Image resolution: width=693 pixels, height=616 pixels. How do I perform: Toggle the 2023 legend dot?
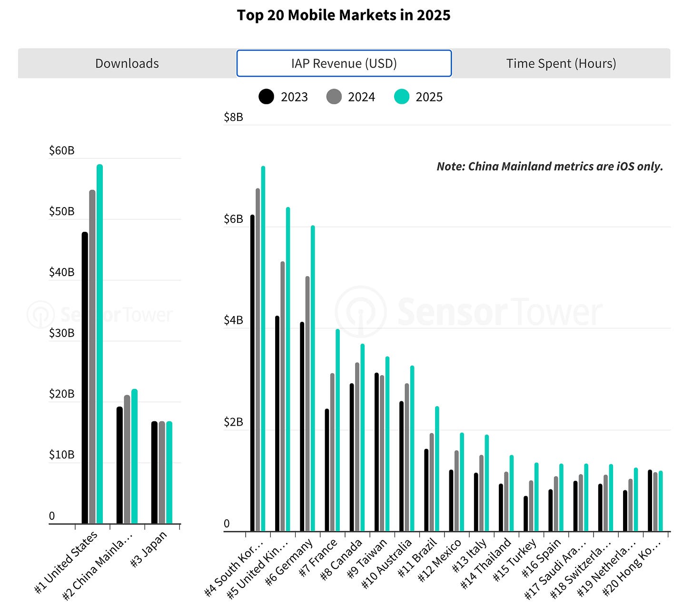[267, 97]
